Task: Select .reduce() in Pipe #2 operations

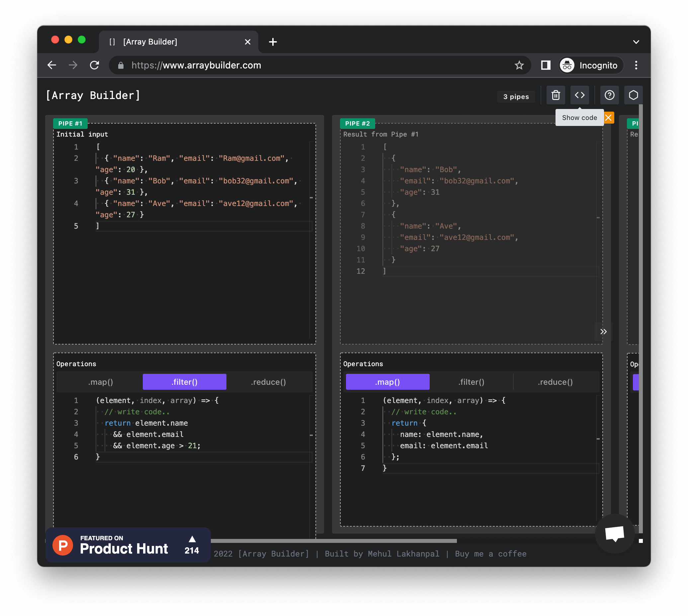Action: (x=555, y=382)
